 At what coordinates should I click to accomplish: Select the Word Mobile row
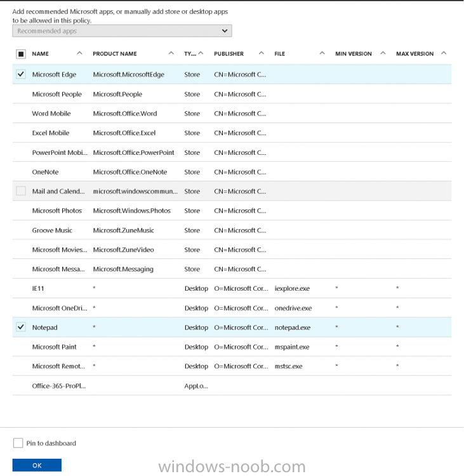(232, 113)
